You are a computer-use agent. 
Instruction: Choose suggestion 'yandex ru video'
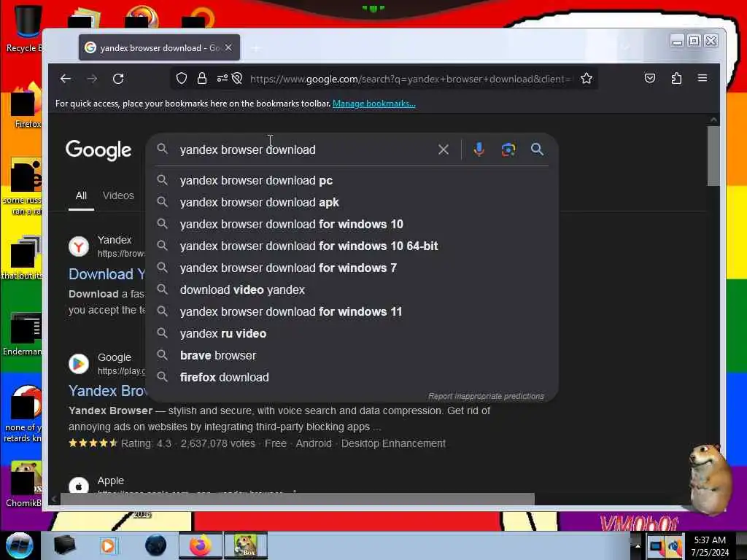[352, 334]
